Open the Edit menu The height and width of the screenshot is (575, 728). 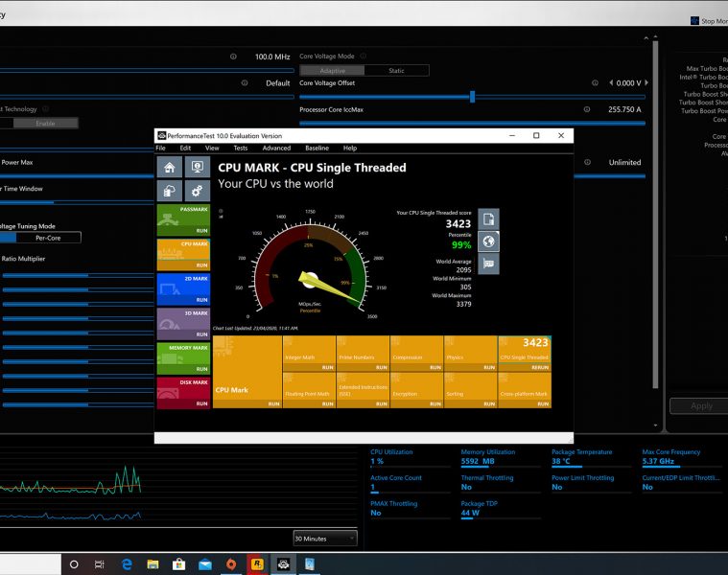(185, 148)
